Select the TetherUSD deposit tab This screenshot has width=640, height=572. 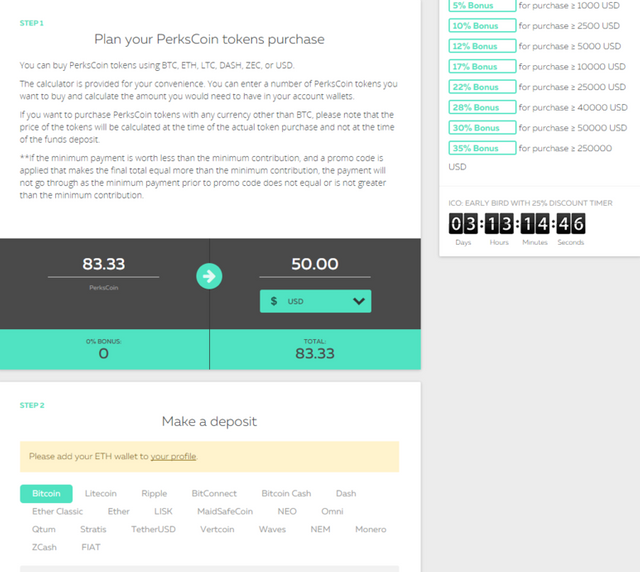[153, 530]
